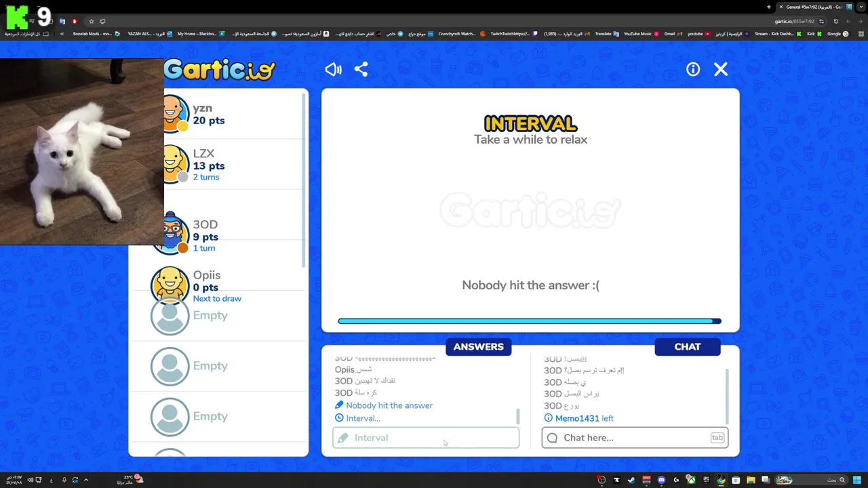Viewport: 868px width, 488px height.
Task: Open the Translate bookmark
Action: tap(607, 34)
